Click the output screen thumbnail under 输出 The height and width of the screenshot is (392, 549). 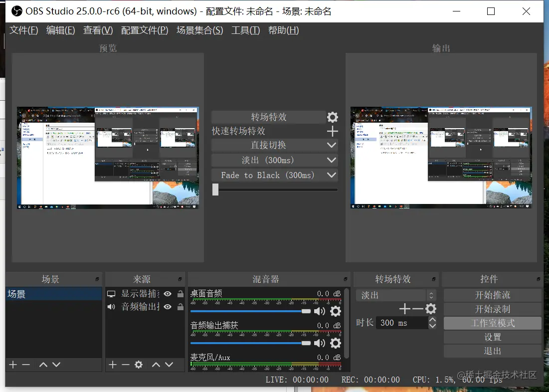[x=441, y=158]
